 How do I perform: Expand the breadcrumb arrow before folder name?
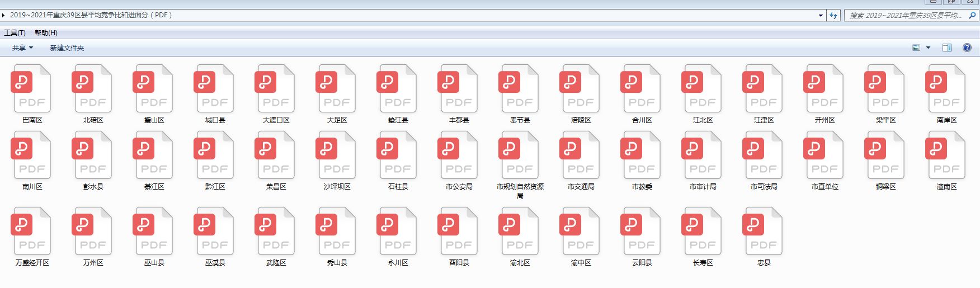tap(4, 16)
